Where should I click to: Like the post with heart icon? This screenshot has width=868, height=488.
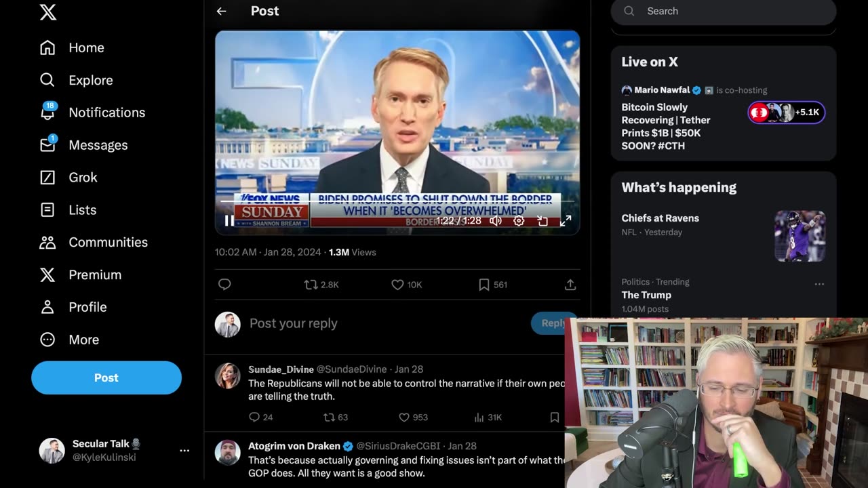[398, 285]
